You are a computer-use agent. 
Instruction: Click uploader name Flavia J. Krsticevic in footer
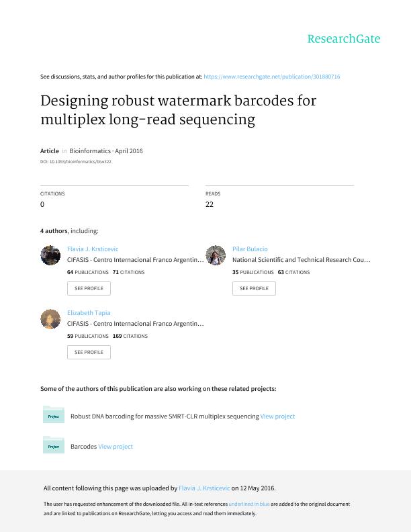pyautogui.click(x=204, y=488)
